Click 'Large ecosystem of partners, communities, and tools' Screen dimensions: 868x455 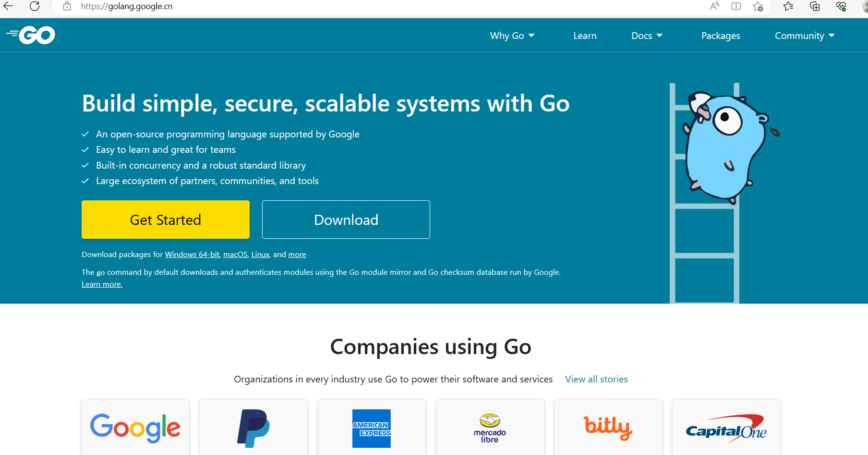(207, 181)
